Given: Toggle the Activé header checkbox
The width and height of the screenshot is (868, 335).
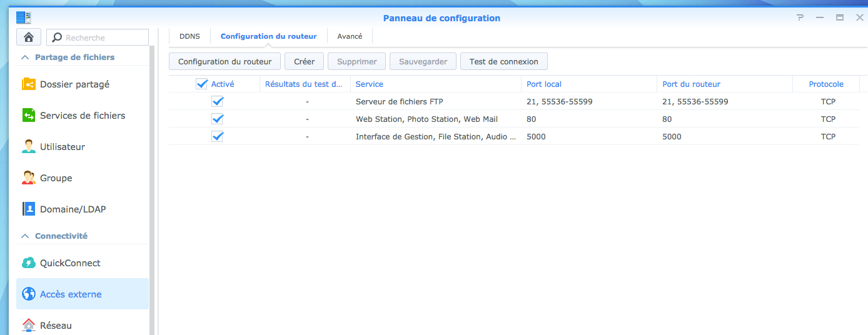Looking at the screenshot, I should pos(201,84).
